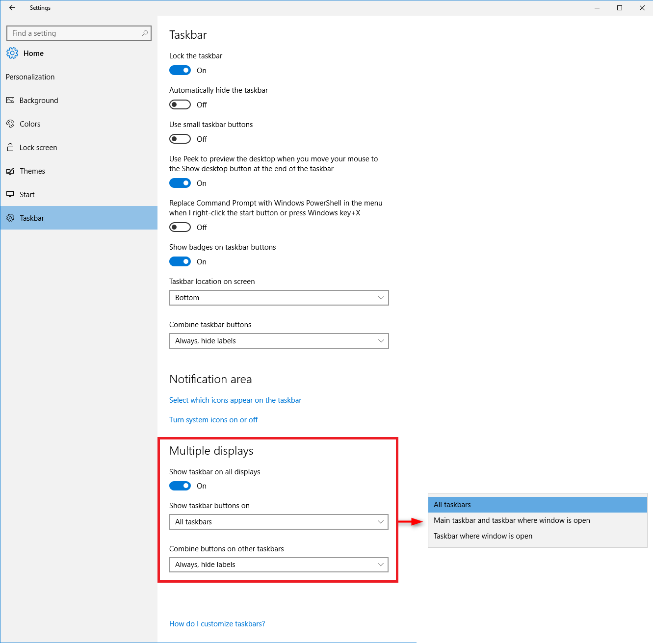Open the Combine buttons on other taskbars dropdown

(279, 565)
